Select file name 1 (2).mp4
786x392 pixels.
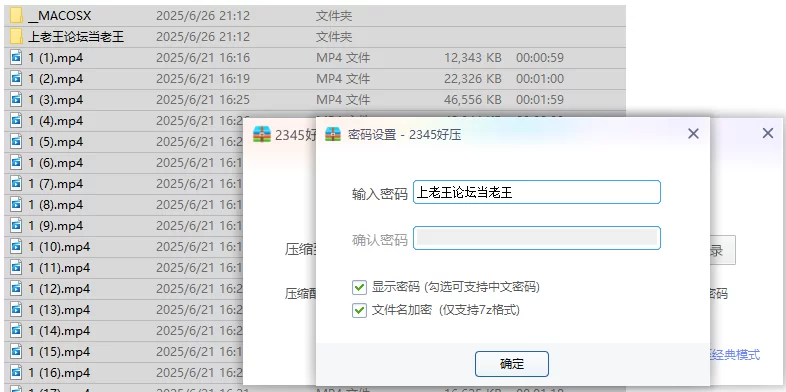56,79
